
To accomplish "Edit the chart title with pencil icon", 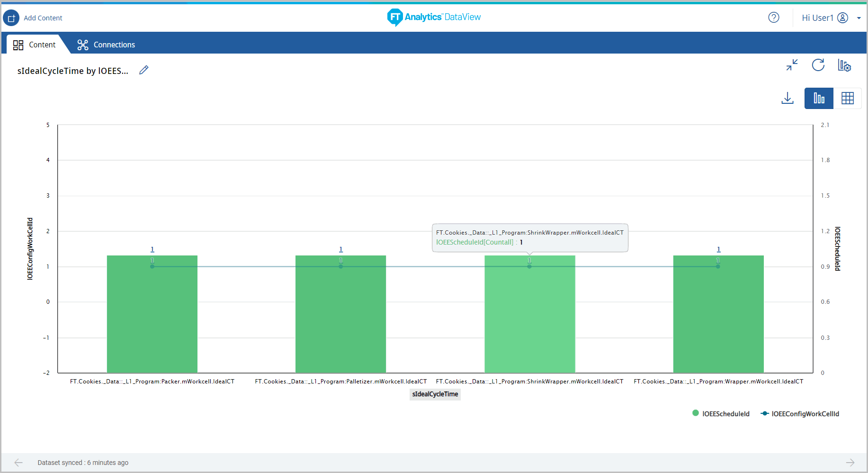I will 144,70.
